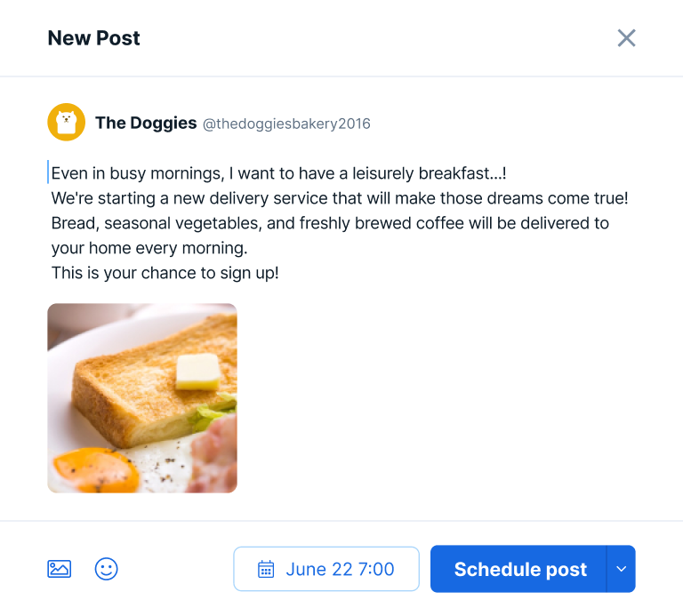683x616 pixels.
Task: Open the emoji picker
Action: pos(107,569)
